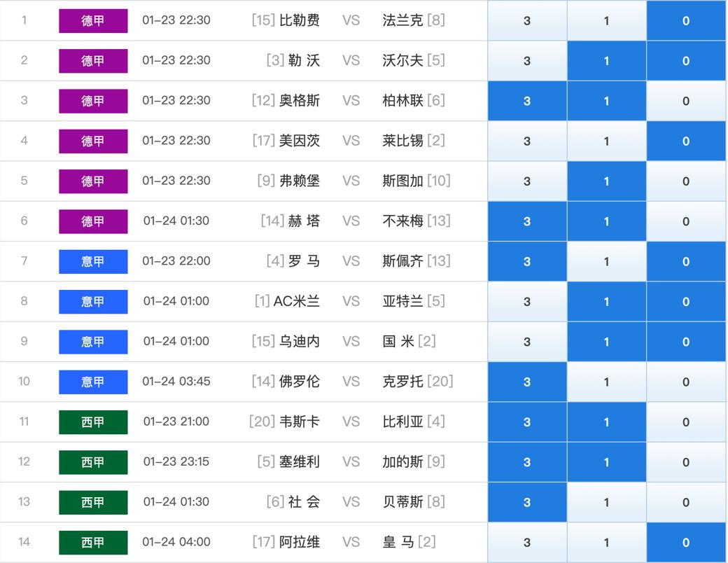
Task: Click the 意甲 league tag in row 10
Action: [93, 382]
